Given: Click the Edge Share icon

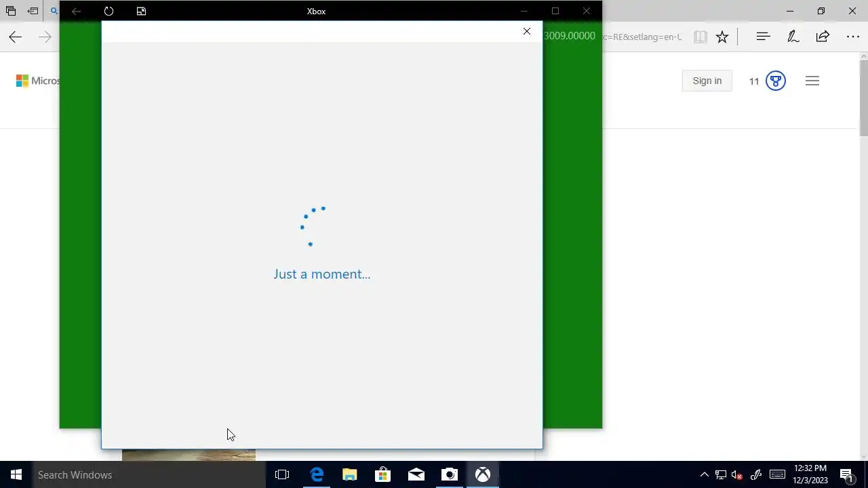Looking at the screenshot, I should click(823, 37).
